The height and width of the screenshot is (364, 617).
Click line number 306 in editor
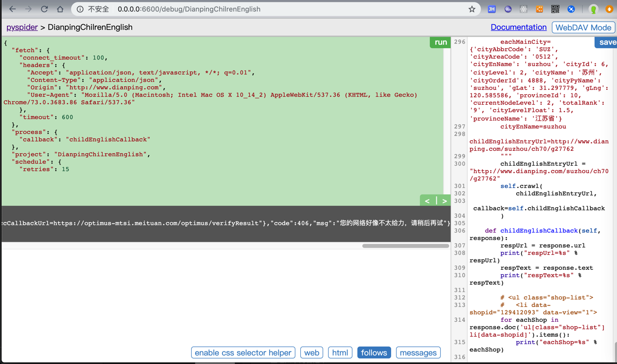pos(459,231)
